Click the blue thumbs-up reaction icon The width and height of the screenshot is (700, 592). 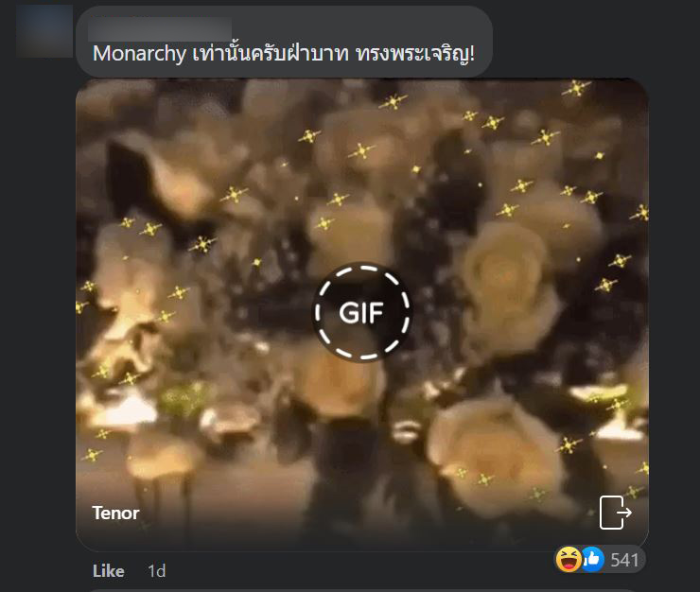[592, 560]
